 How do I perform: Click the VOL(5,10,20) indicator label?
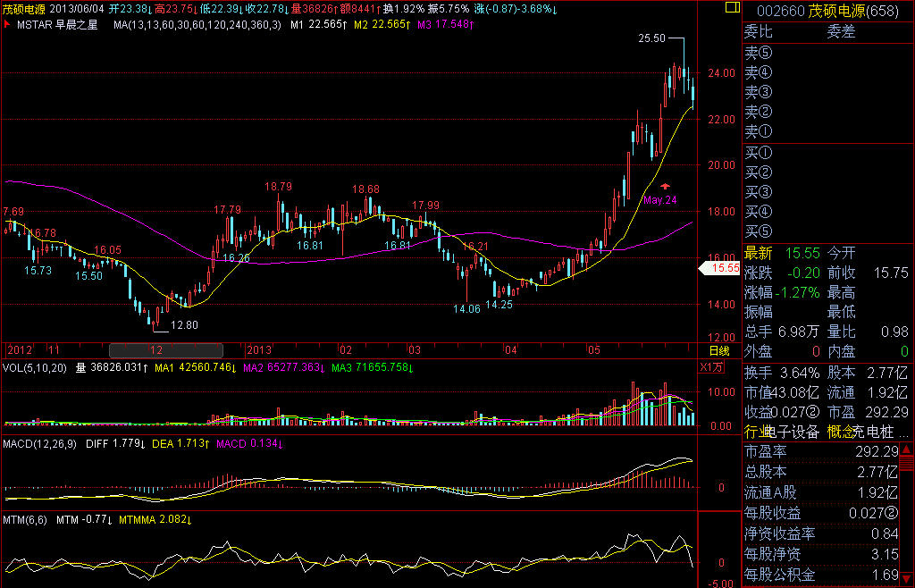pyautogui.click(x=35, y=367)
